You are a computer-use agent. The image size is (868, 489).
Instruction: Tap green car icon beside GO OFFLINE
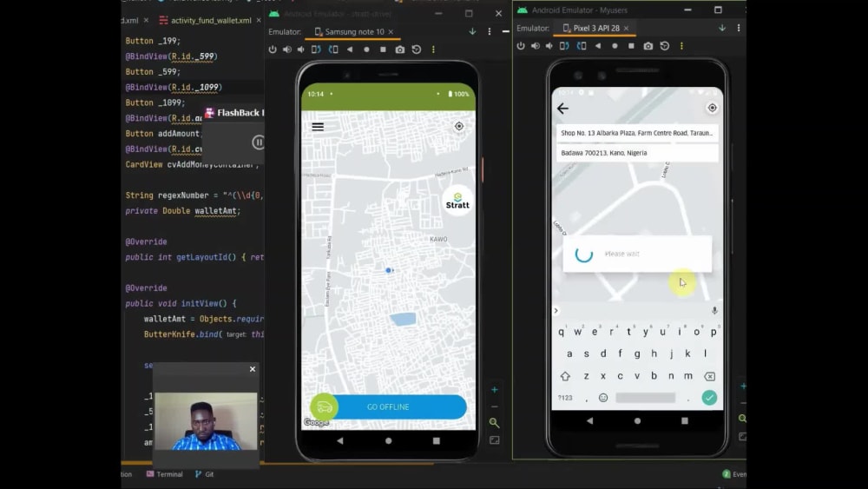pyautogui.click(x=325, y=407)
